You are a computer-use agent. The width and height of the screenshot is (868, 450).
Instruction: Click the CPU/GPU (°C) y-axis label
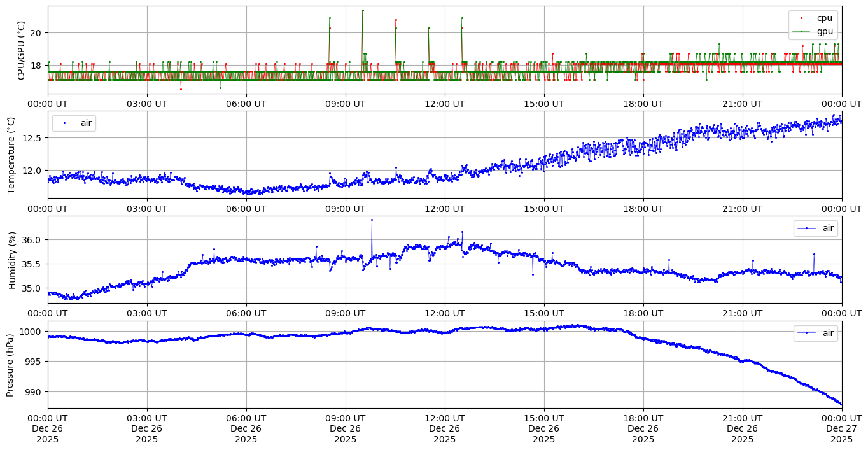tap(22, 50)
